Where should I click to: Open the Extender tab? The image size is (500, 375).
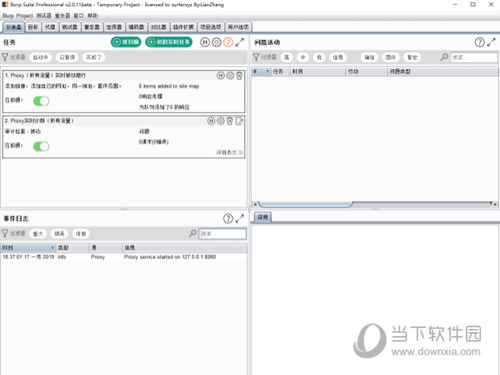click(x=183, y=27)
